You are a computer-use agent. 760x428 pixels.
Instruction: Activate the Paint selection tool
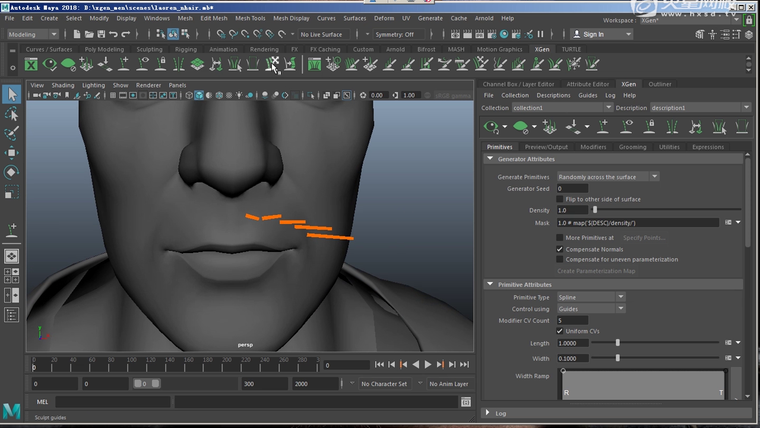tap(11, 132)
